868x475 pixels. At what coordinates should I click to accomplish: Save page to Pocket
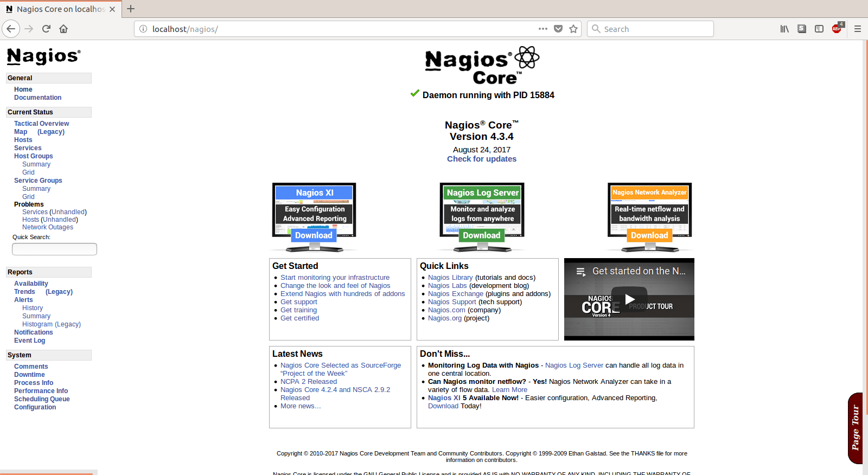[x=558, y=29]
